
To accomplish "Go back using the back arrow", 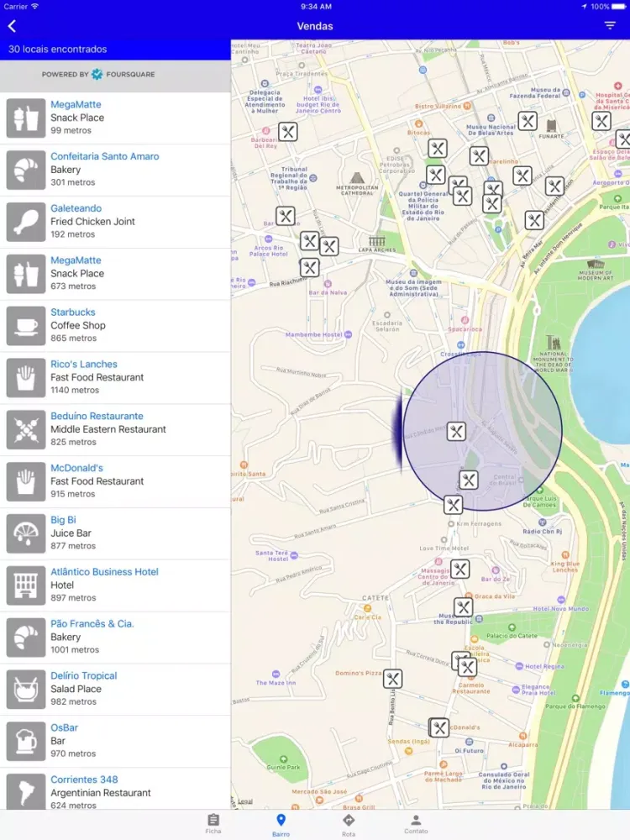I will point(13,26).
